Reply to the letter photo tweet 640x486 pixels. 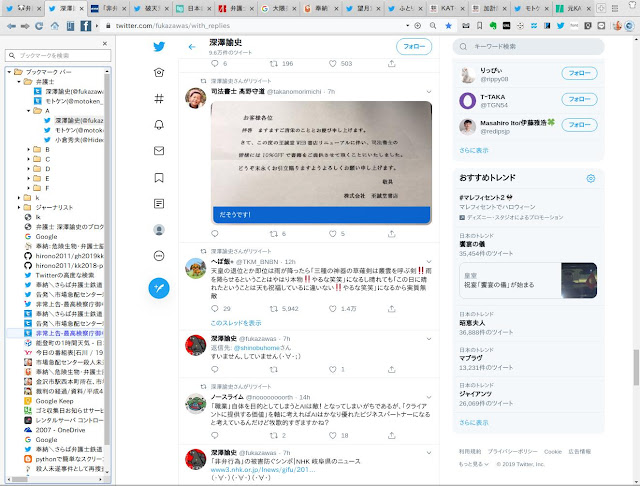coord(215,234)
